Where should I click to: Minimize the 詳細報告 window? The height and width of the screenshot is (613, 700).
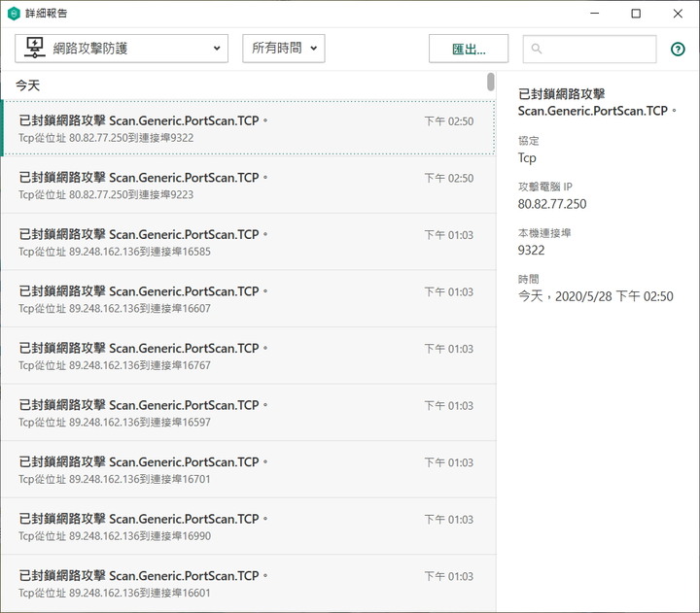(x=595, y=14)
